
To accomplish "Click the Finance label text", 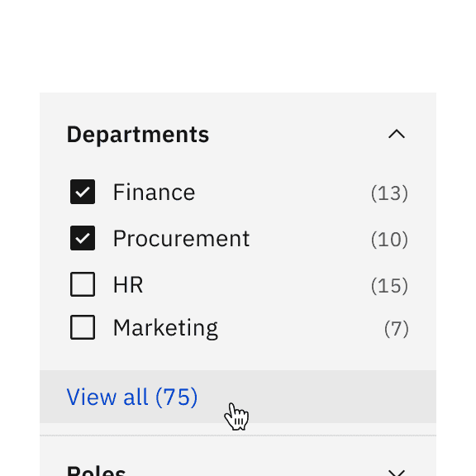I will point(154,193).
